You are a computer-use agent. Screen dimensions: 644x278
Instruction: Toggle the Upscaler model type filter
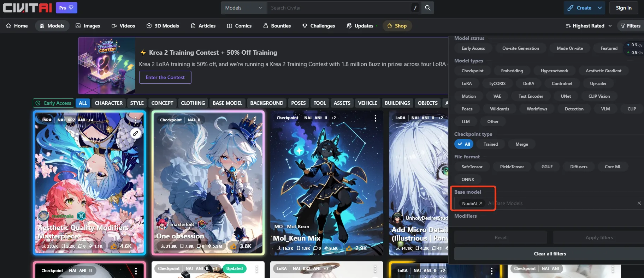tap(598, 84)
